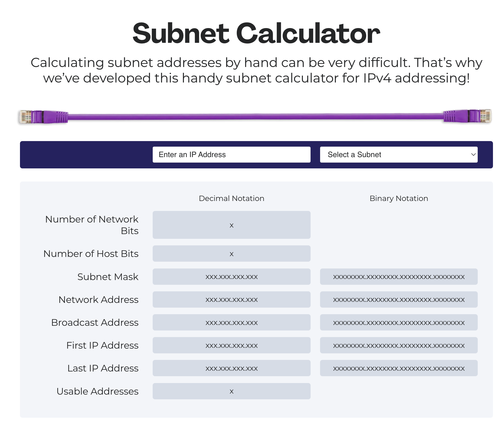The image size is (504, 434).
Task: Click the Network Address binary notation box
Action: (398, 299)
